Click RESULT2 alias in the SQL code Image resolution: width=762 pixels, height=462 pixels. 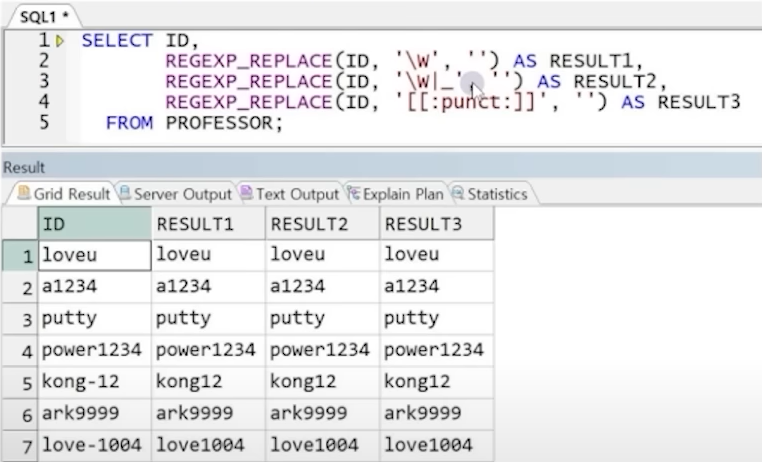tap(615, 82)
